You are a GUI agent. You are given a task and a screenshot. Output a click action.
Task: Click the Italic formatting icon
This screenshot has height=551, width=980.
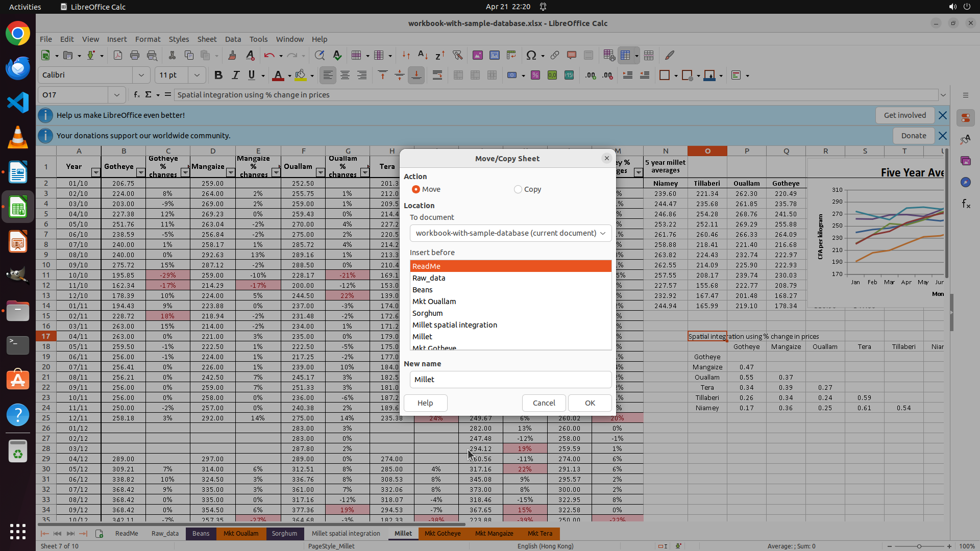(235, 76)
